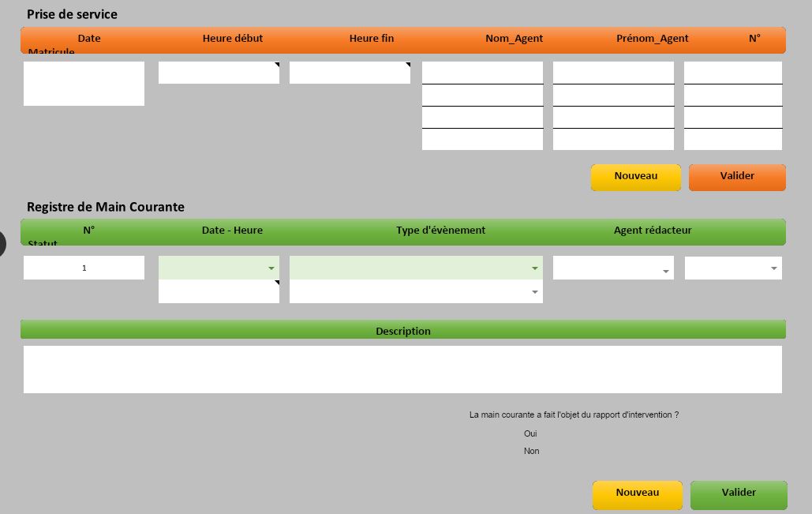Select the first Nom_Agent row
The width and height of the screenshot is (812, 514).
(482, 73)
